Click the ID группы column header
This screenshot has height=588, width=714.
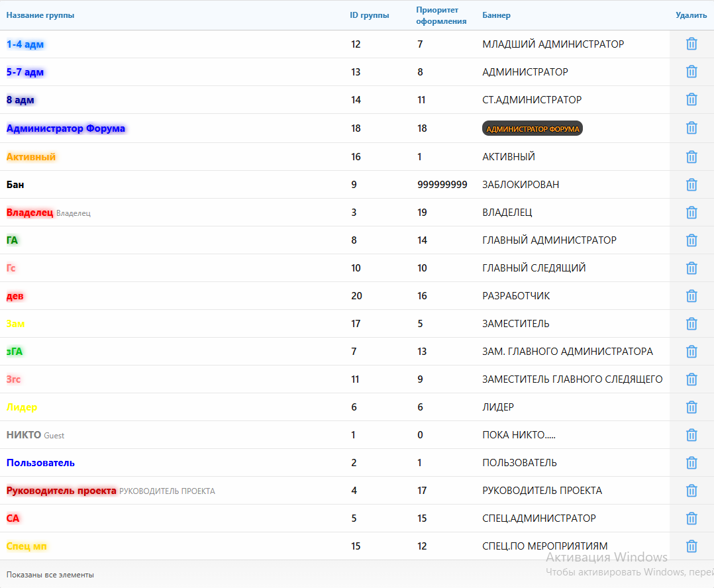tap(369, 15)
